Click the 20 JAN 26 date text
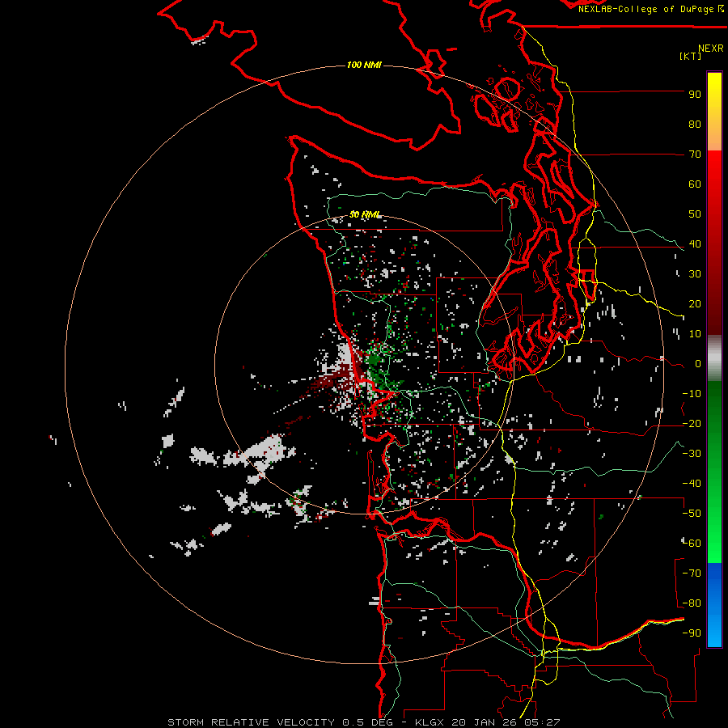 tap(486, 722)
